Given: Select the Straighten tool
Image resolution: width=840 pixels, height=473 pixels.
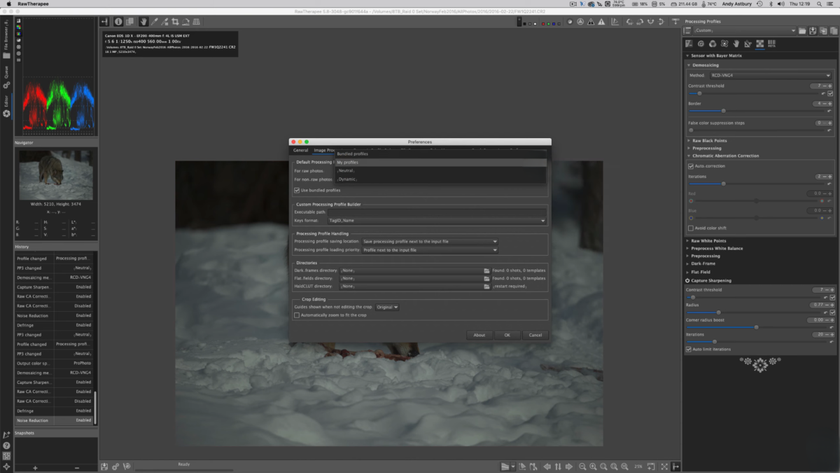Looking at the screenshot, I should click(186, 21).
